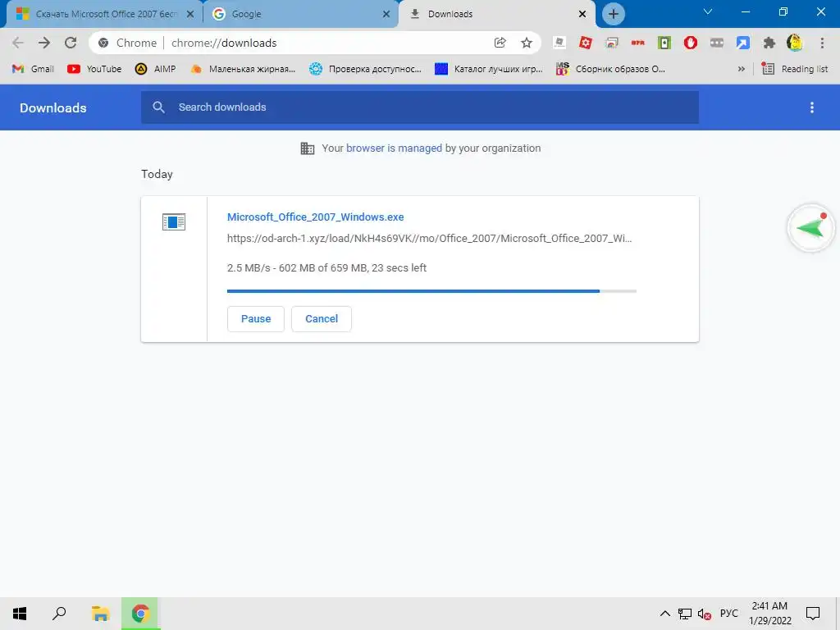840x630 pixels.
Task: Close the Google tab
Action: point(386,14)
